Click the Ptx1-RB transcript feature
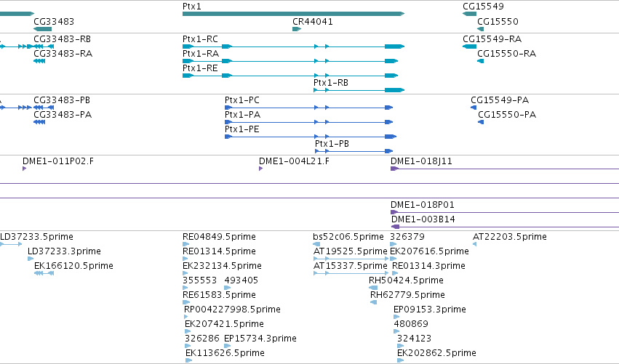This screenshot has width=619, height=364. pyautogui.click(x=359, y=90)
